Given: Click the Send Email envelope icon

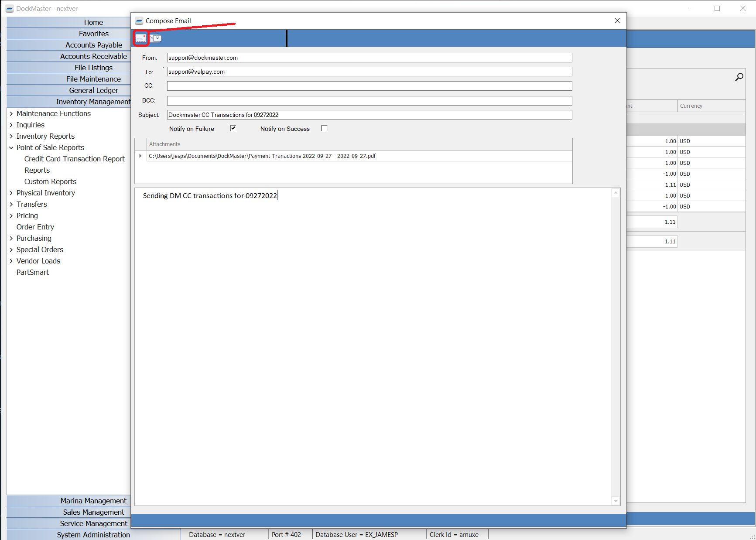Looking at the screenshot, I should [140, 38].
